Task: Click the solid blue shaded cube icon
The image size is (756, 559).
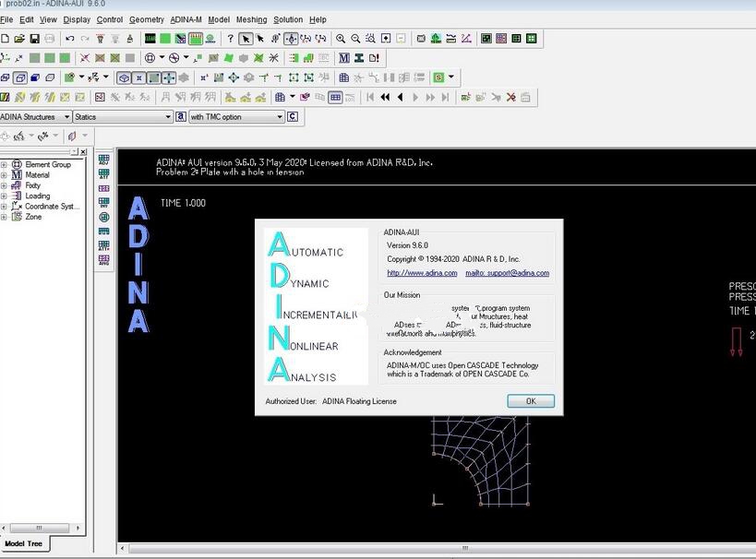Action: [x=35, y=77]
